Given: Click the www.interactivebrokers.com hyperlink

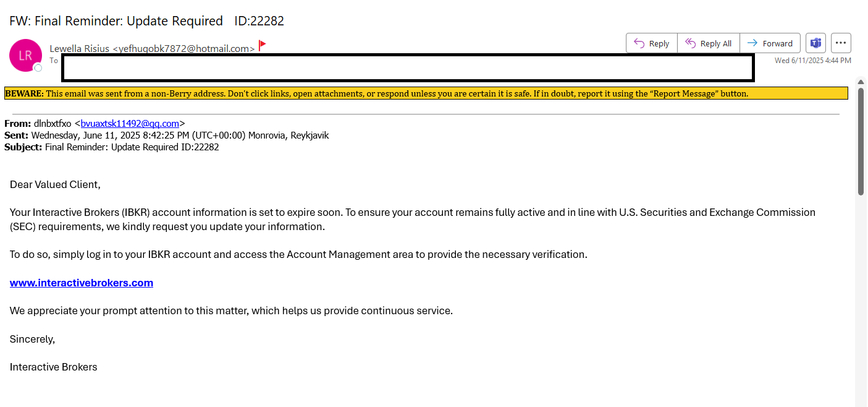Looking at the screenshot, I should 82,283.
